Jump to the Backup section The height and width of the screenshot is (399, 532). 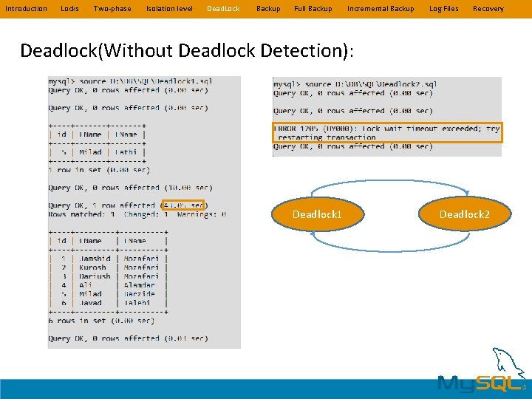[268, 9]
